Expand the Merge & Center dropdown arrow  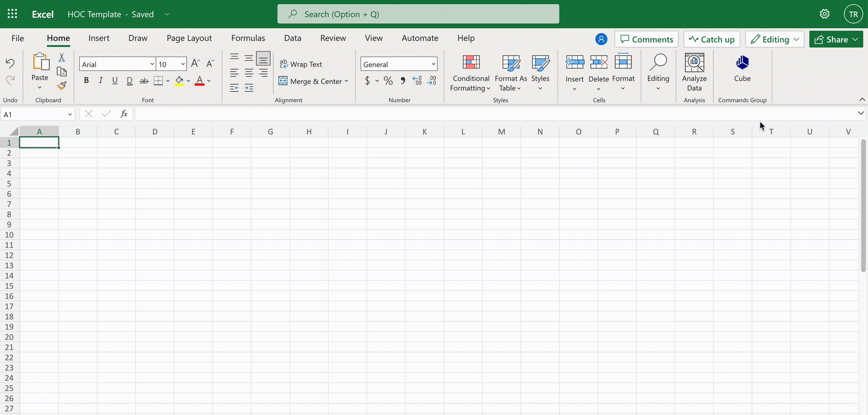tap(346, 81)
